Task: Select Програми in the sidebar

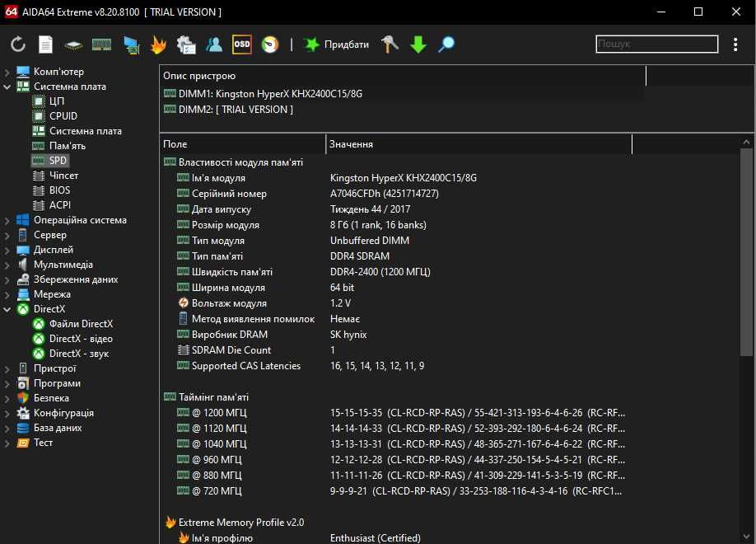Action: [x=49, y=384]
